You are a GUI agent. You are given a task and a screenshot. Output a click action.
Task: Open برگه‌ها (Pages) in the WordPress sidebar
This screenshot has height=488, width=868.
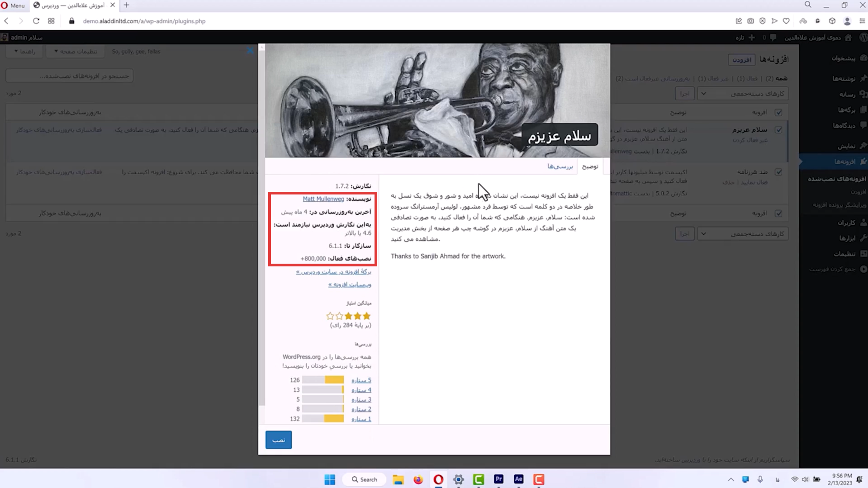point(846,110)
